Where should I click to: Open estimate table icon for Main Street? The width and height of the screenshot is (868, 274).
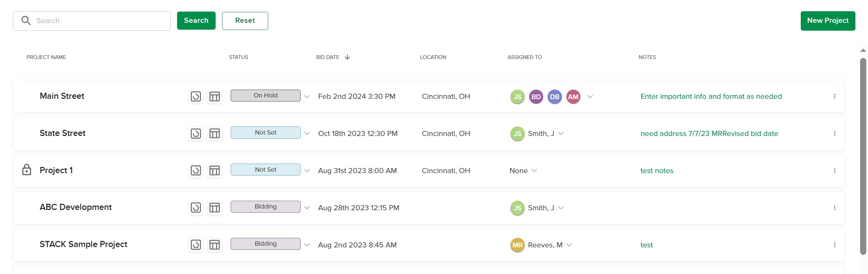[215, 96]
